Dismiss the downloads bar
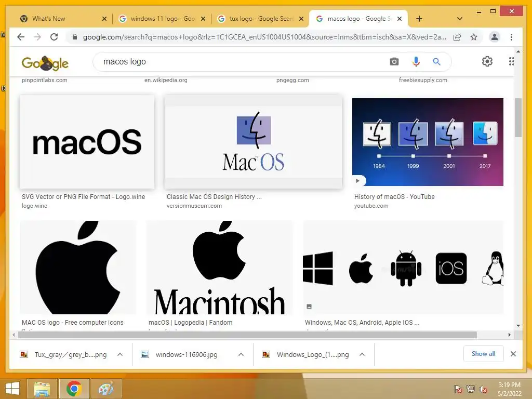532x399 pixels. coord(513,354)
